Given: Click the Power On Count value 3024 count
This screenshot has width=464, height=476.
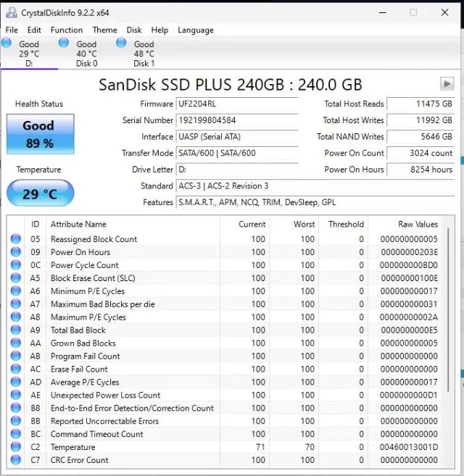Looking at the screenshot, I should click(x=420, y=154).
